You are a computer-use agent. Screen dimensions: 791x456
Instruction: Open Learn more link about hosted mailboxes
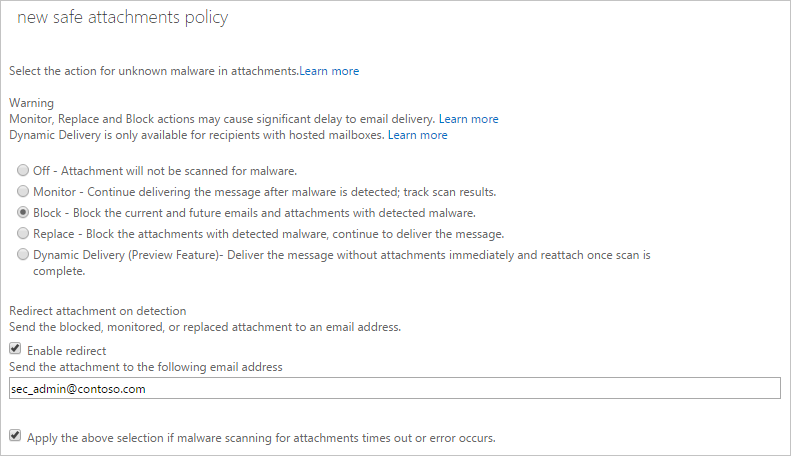[x=417, y=135]
